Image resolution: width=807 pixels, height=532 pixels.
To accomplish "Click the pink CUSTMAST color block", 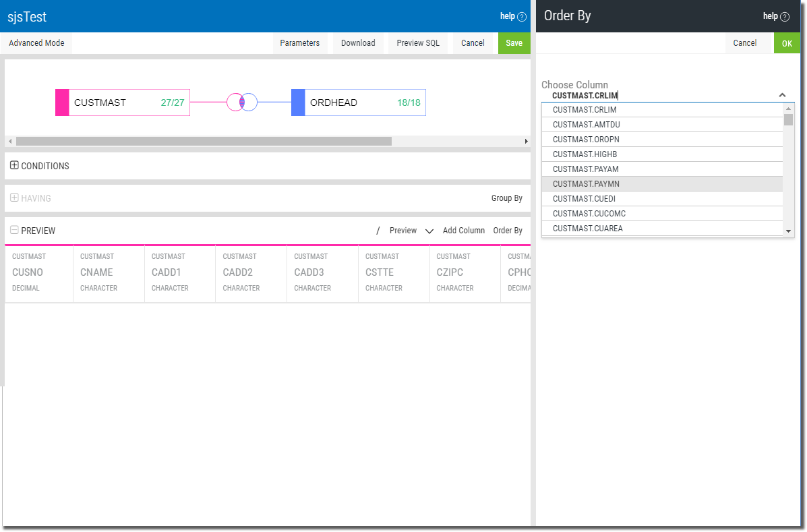I will pos(62,102).
